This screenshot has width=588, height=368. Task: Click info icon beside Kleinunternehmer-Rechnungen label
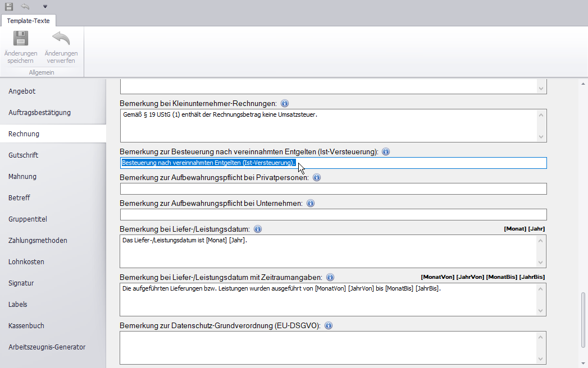[285, 104]
